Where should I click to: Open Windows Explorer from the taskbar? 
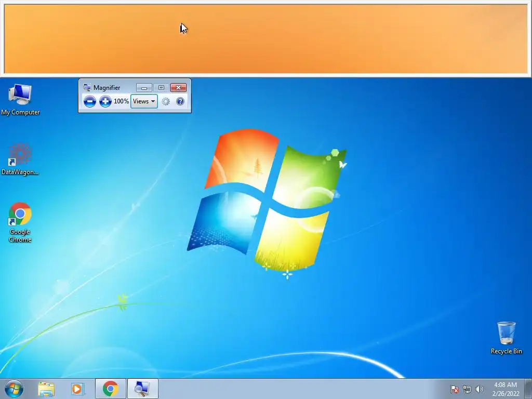[46, 389]
